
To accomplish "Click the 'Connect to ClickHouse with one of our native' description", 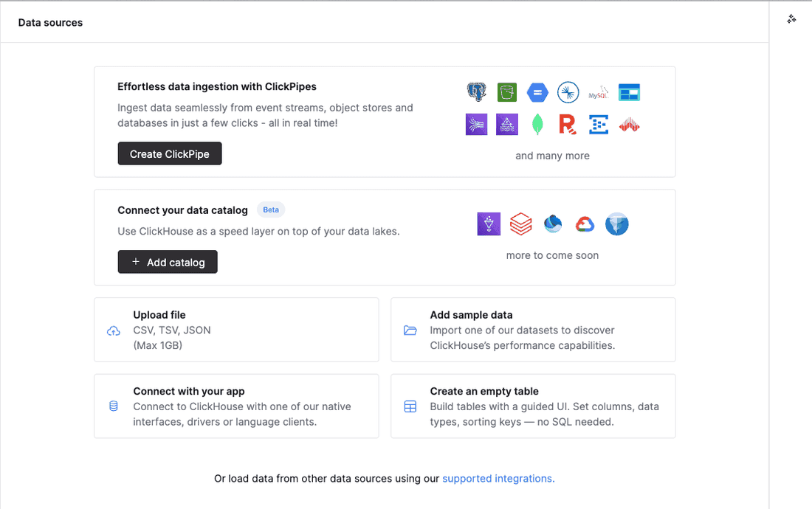I will [x=242, y=415].
